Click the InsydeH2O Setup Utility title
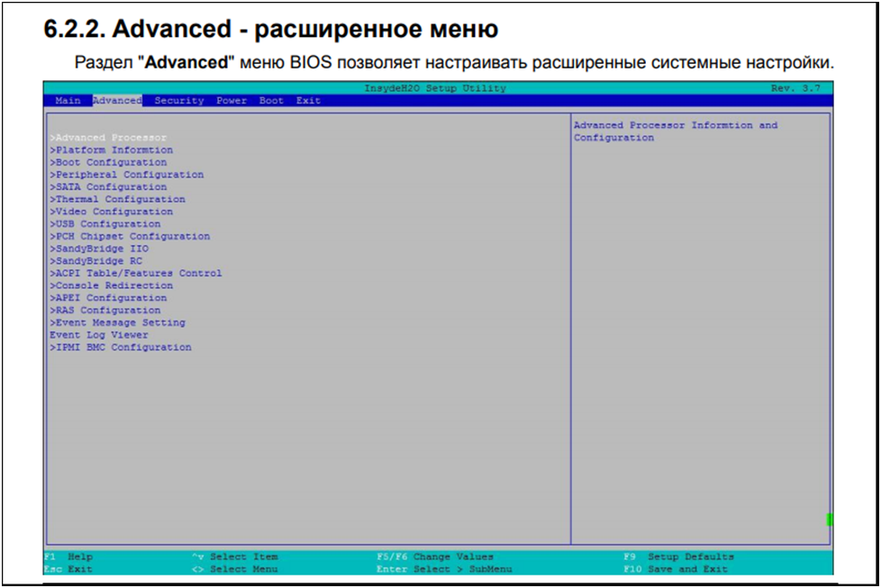The width and height of the screenshot is (881, 588). tap(435, 88)
